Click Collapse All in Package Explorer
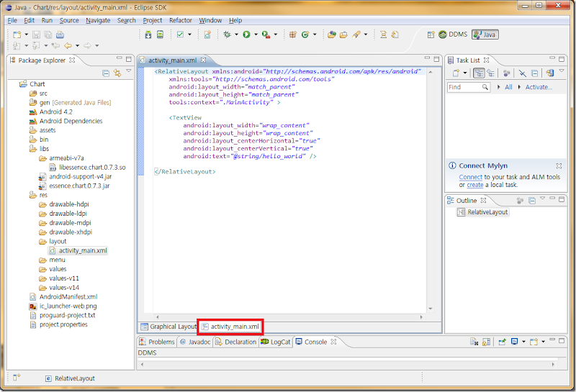Image resolution: width=576 pixels, height=392 pixels. [106, 73]
